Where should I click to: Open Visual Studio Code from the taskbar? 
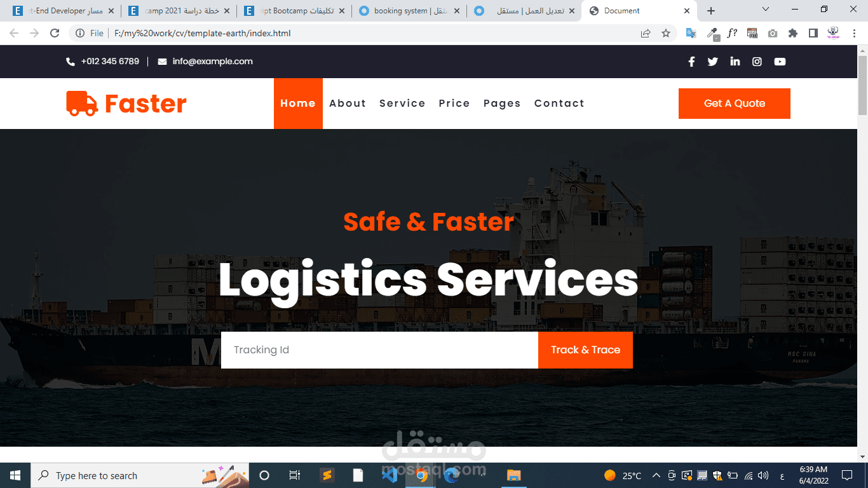click(390, 475)
